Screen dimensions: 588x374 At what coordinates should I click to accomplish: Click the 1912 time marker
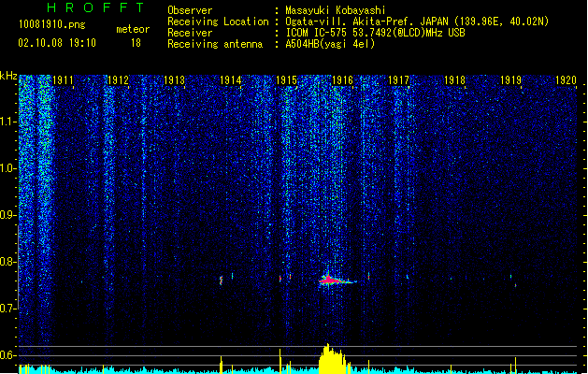tap(118, 80)
